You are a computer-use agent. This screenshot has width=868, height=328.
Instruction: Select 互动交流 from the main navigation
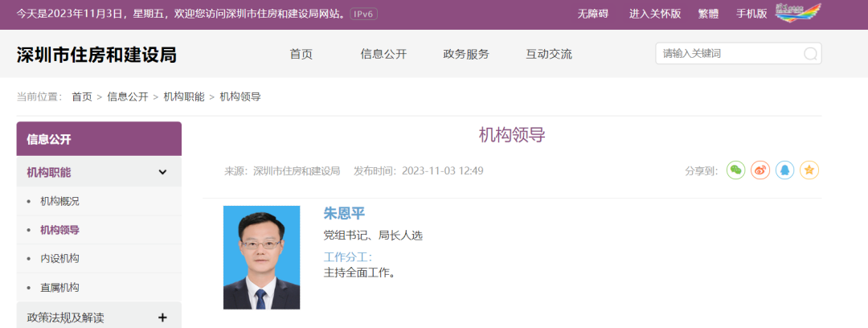click(549, 55)
